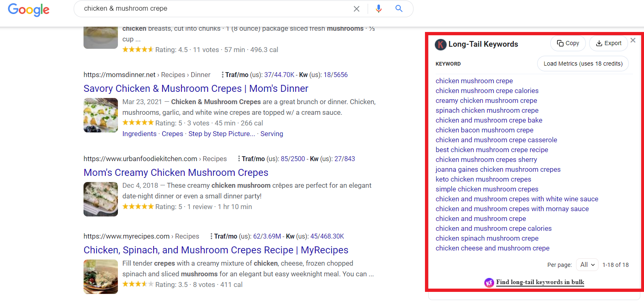Start voice search with the microphone icon
644x305 pixels.
379,9
